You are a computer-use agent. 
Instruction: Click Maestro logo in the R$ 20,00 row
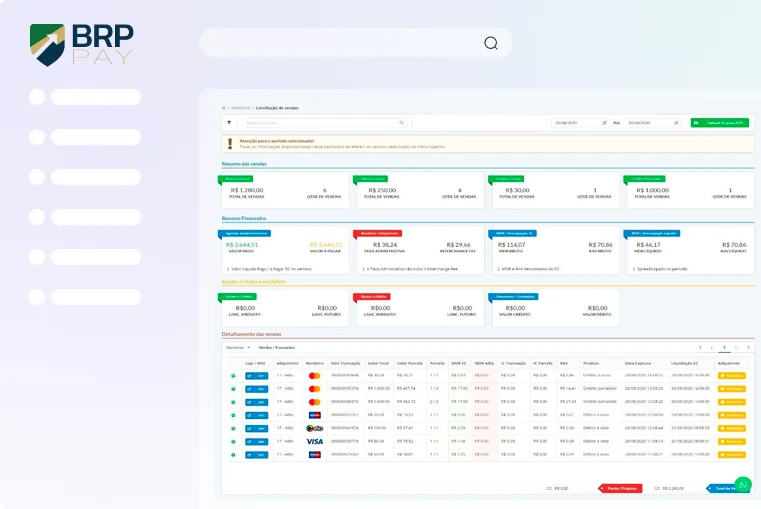(x=314, y=415)
